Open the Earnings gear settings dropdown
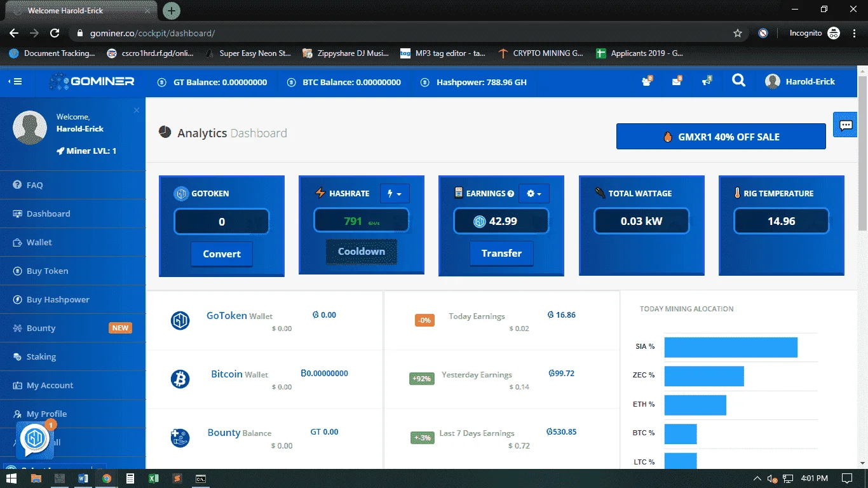The height and width of the screenshot is (488, 868). click(534, 194)
